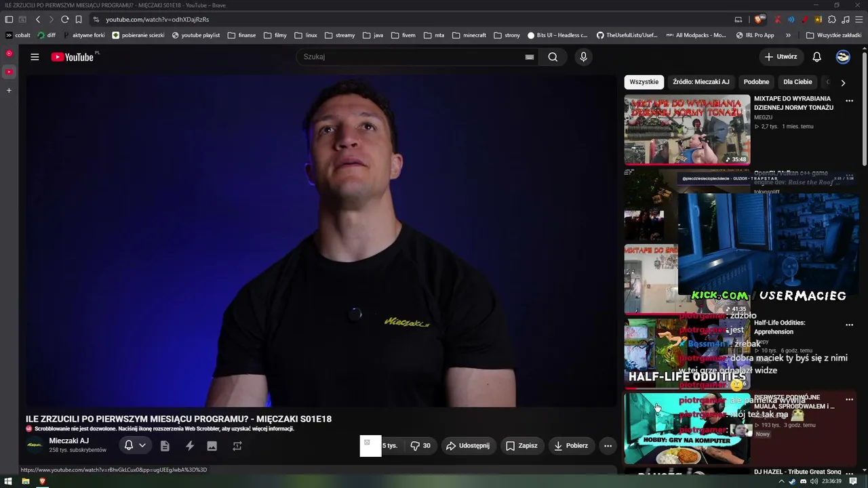This screenshot has height=488, width=868.
Task: Go to the YouTube home logo
Action: (x=72, y=57)
